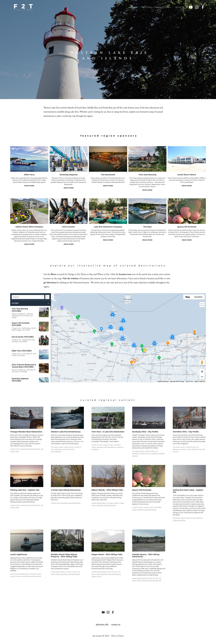The image size is (216, 644).
Task: Open Lake Erie Adventure Company kayak photo
Action: tap(108, 211)
